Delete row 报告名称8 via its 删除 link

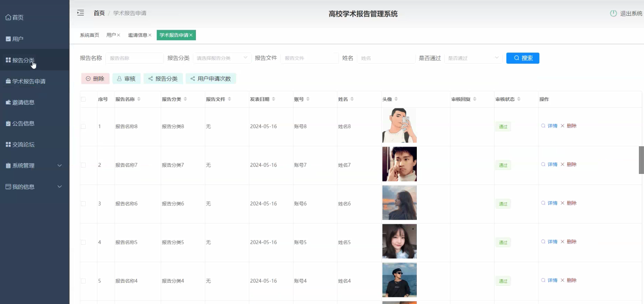pos(569,126)
